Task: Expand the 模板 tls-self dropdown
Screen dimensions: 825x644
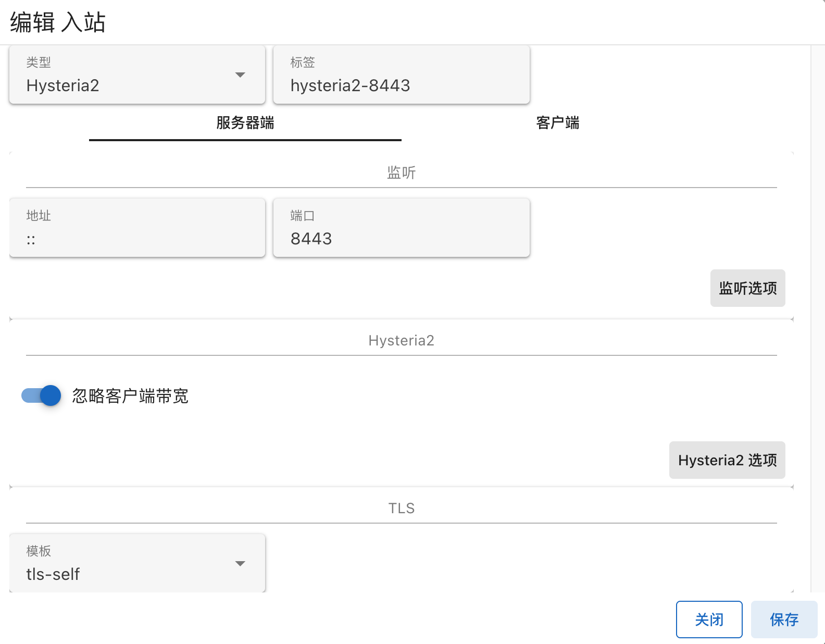Action: 137,563
